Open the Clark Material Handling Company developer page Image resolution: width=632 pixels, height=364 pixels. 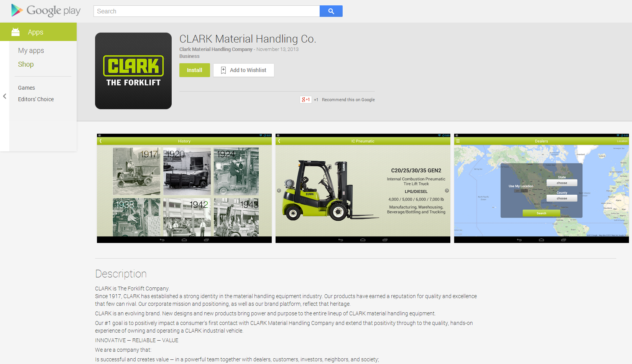pos(215,49)
